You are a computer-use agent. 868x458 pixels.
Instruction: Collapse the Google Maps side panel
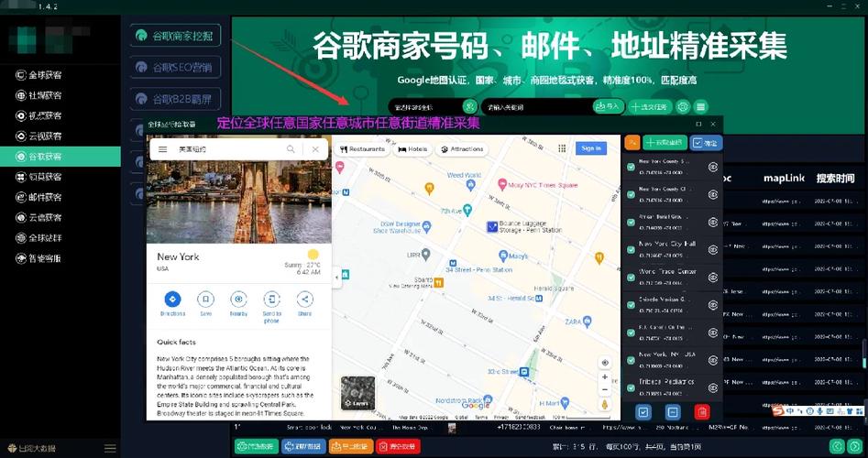(x=336, y=278)
